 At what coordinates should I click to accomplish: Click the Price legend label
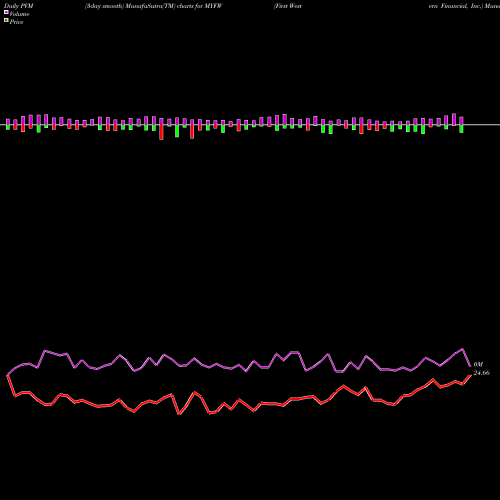pyautogui.click(x=16, y=22)
